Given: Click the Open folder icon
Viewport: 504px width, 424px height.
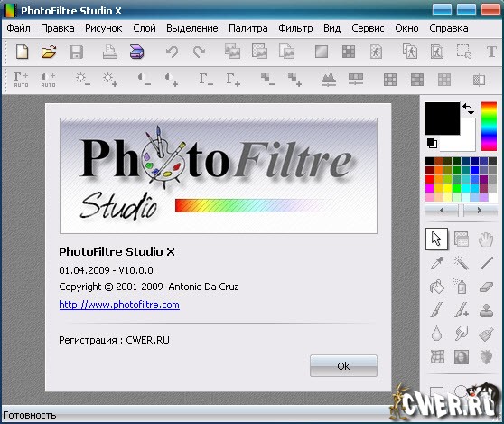Looking at the screenshot, I should (49, 52).
